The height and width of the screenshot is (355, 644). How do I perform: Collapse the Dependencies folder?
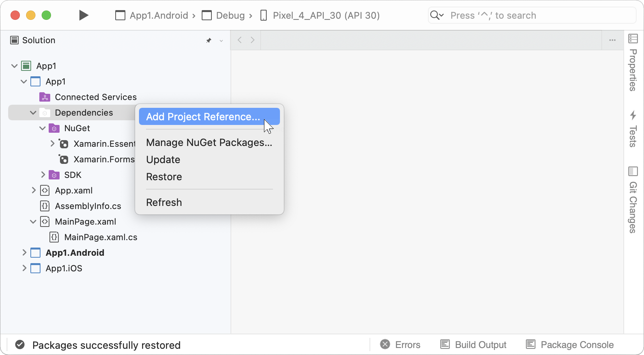pyautogui.click(x=33, y=113)
